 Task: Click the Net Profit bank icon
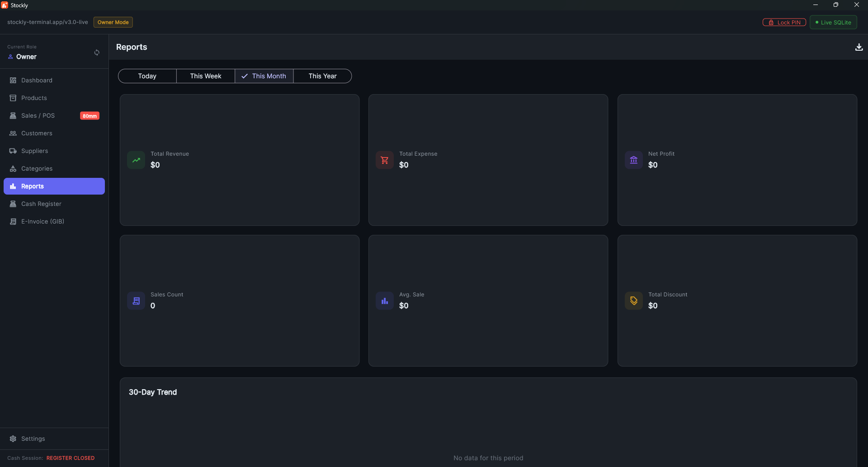tap(634, 160)
